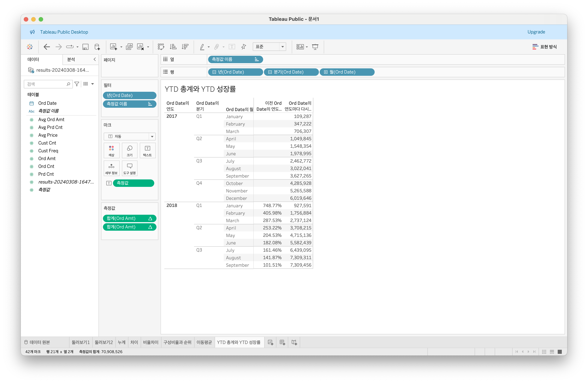The width and height of the screenshot is (588, 383).
Task: Click the add new data source icon
Action: 97,47
